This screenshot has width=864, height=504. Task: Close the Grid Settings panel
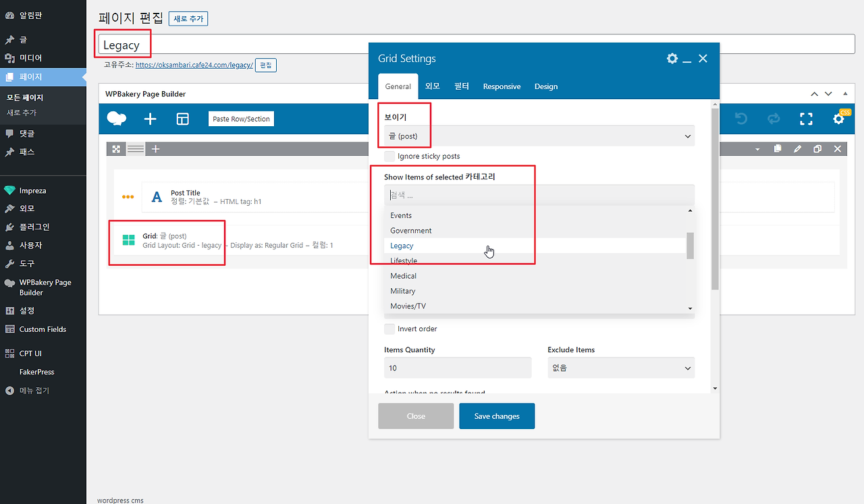(x=703, y=59)
